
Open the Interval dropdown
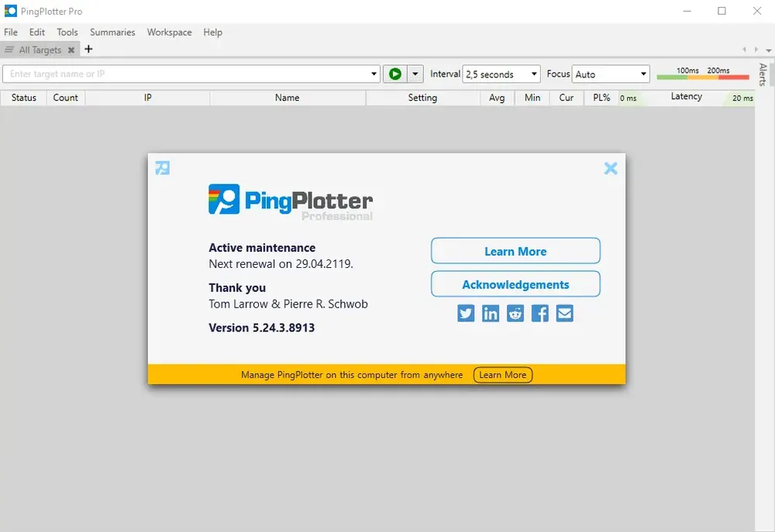(x=501, y=74)
